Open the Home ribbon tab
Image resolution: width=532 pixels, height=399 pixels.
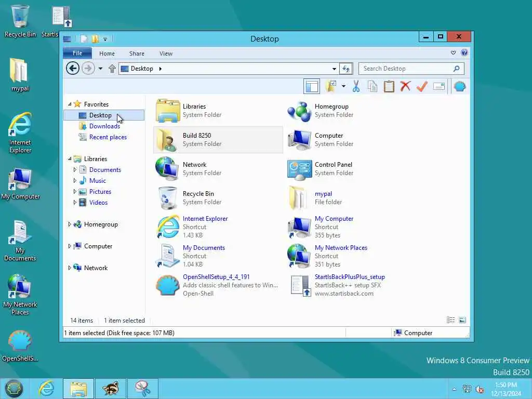[x=107, y=54]
